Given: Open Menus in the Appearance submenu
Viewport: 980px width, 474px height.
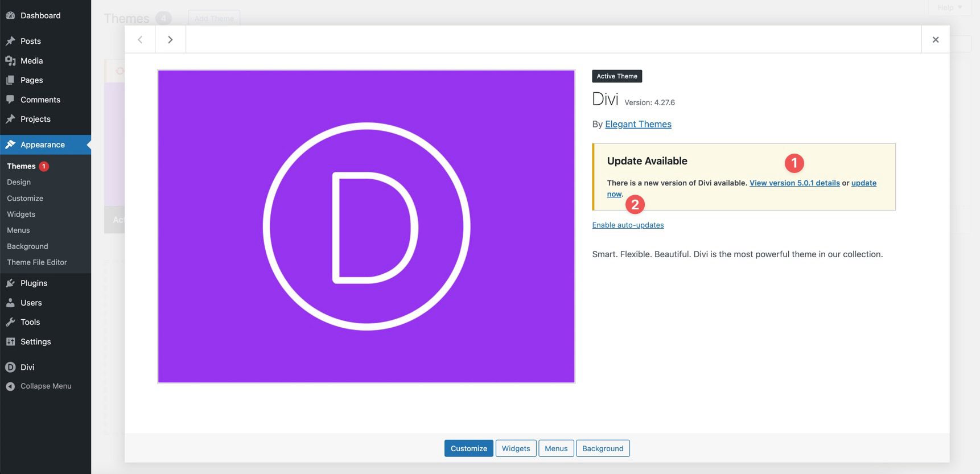Looking at the screenshot, I should tap(18, 230).
